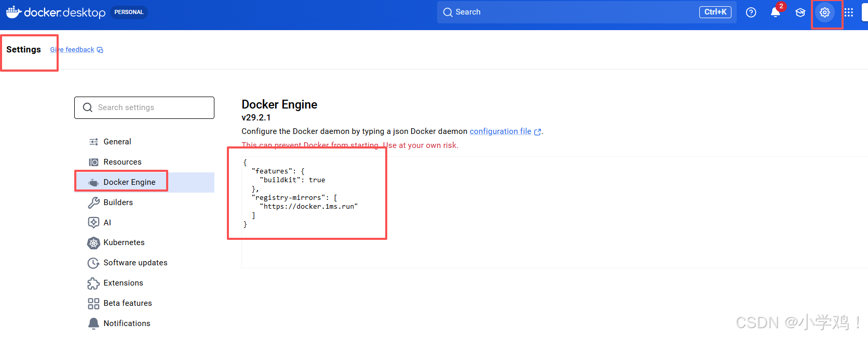This screenshot has height=338, width=868.
Task: Open the notifications bell icon
Action: (x=775, y=12)
